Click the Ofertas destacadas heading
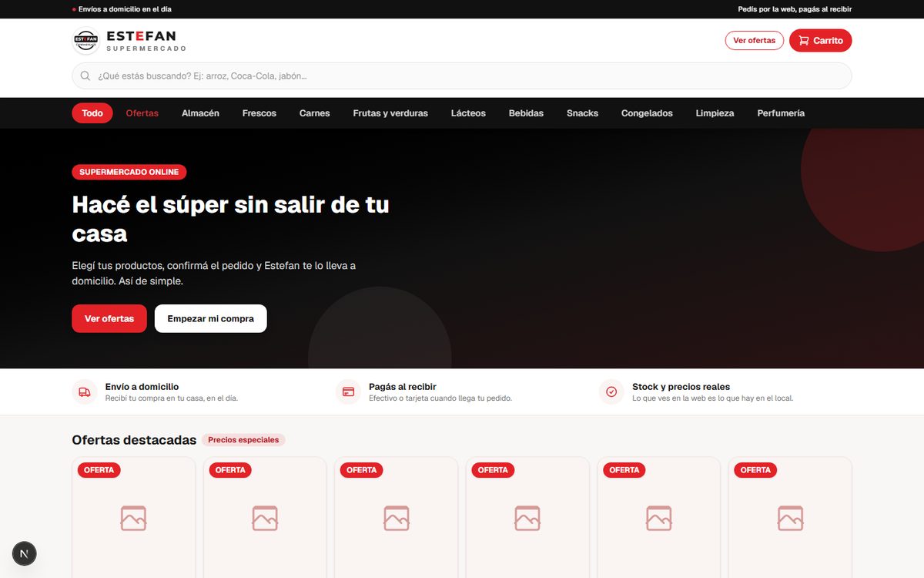 134,440
